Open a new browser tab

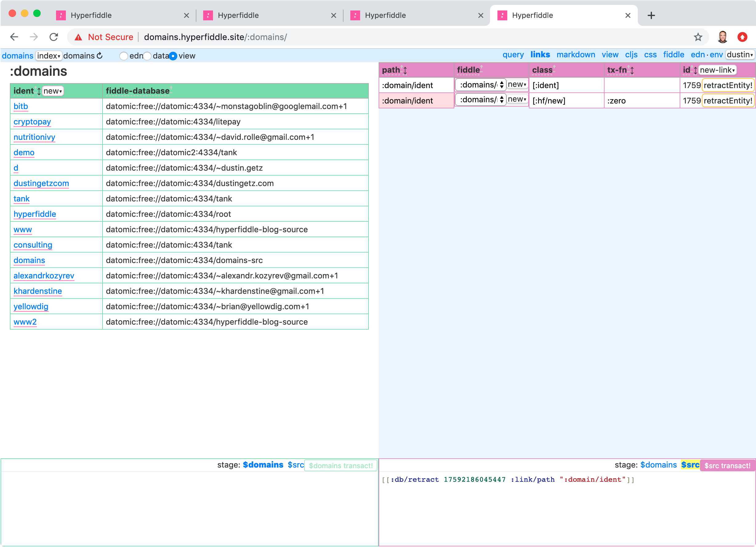click(651, 15)
